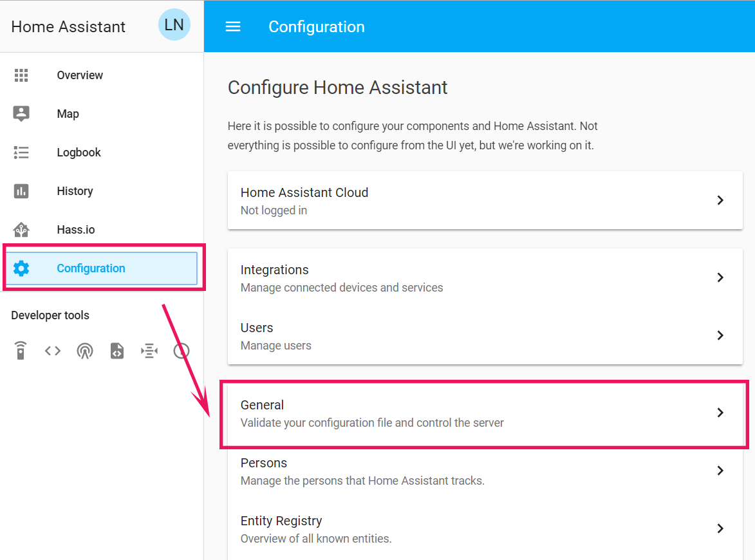Click the LN user profile avatar
Image resolution: width=755 pixels, height=560 pixels.
pos(174,25)
